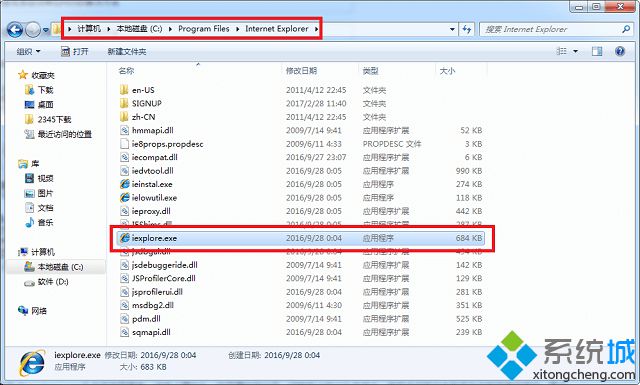The height and width of the screenshot is (385, 640).
Task: Select 库 libraries in navigation pane
Action: click(x=29, y=164)
